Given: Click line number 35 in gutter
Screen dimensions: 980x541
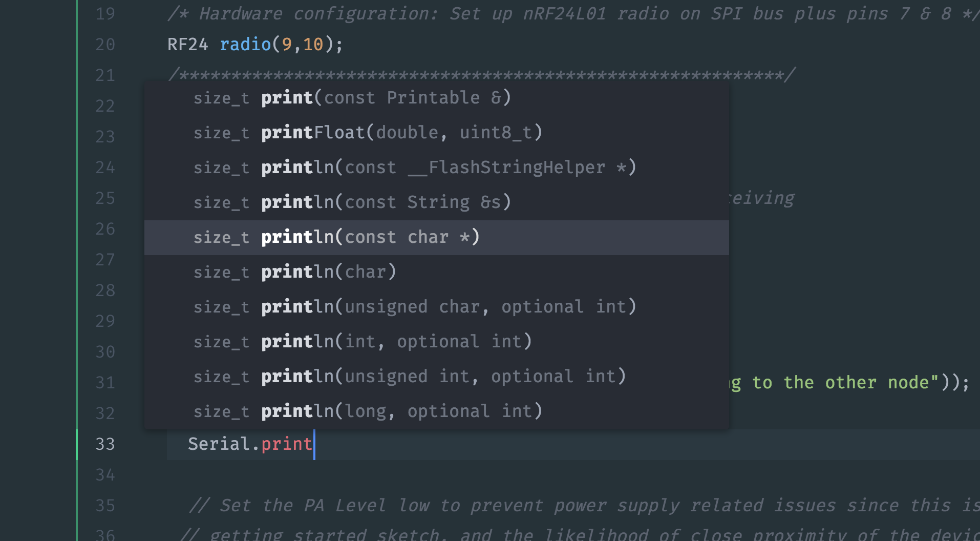Looking at the screenshot, I should tap(105, 506).
